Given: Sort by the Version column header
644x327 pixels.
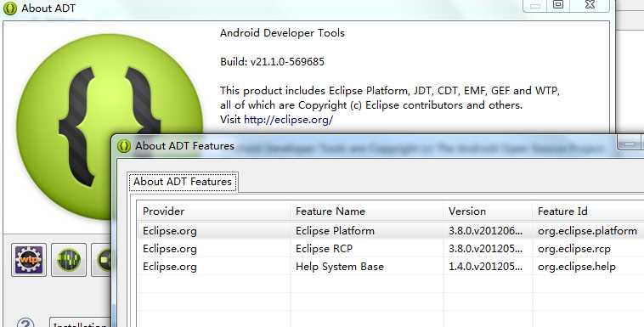Looking at the screenshot, I should coord(488,211).
